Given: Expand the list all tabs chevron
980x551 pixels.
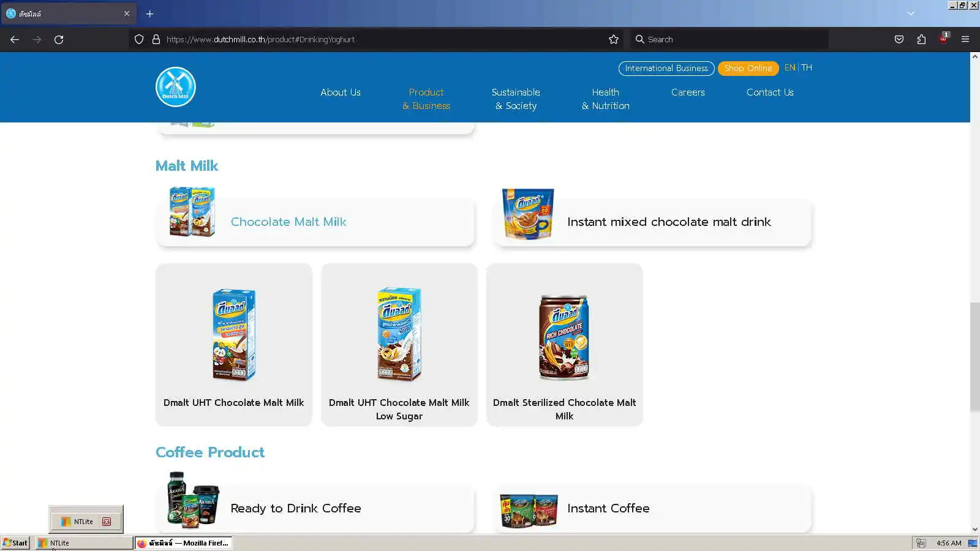Looking at the screenshot, I should 911,13.
